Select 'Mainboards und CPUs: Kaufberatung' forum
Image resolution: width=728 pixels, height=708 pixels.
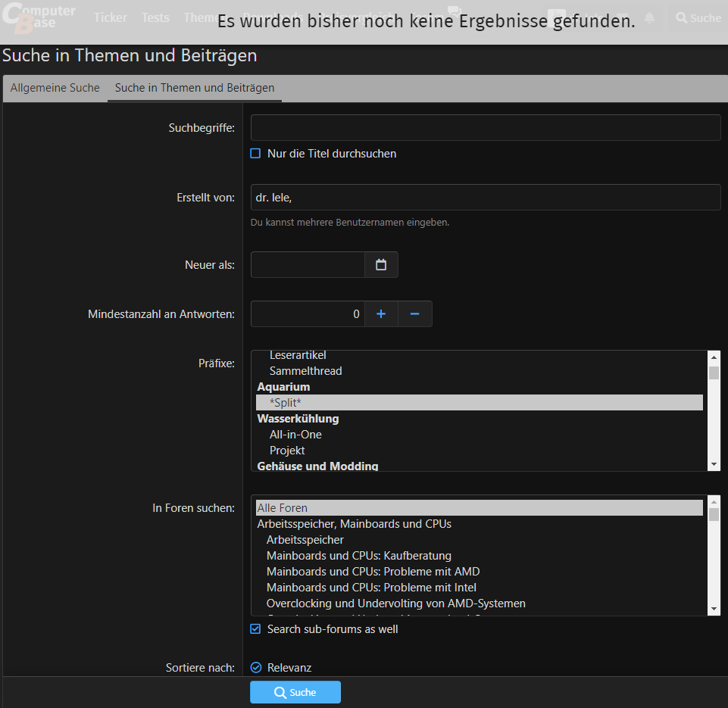[479, 555]
